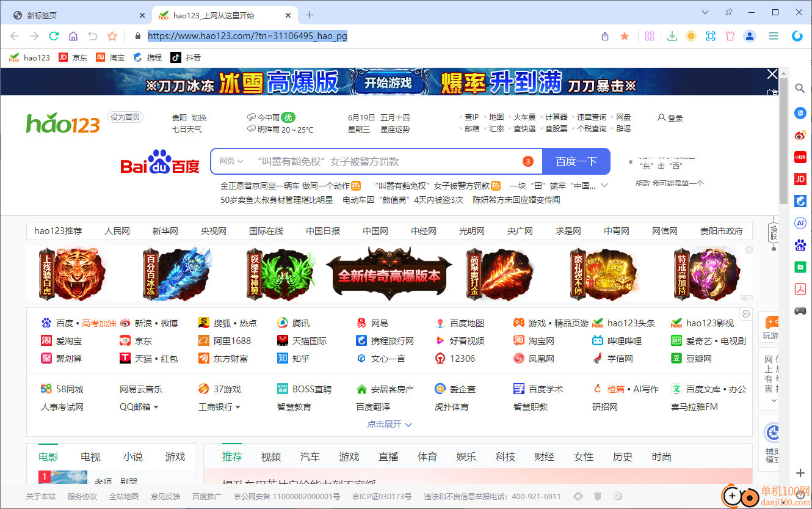This screenshot has height=509, width=812.
Task: Switch to the 体育 content tab
Action: point(427,456)
